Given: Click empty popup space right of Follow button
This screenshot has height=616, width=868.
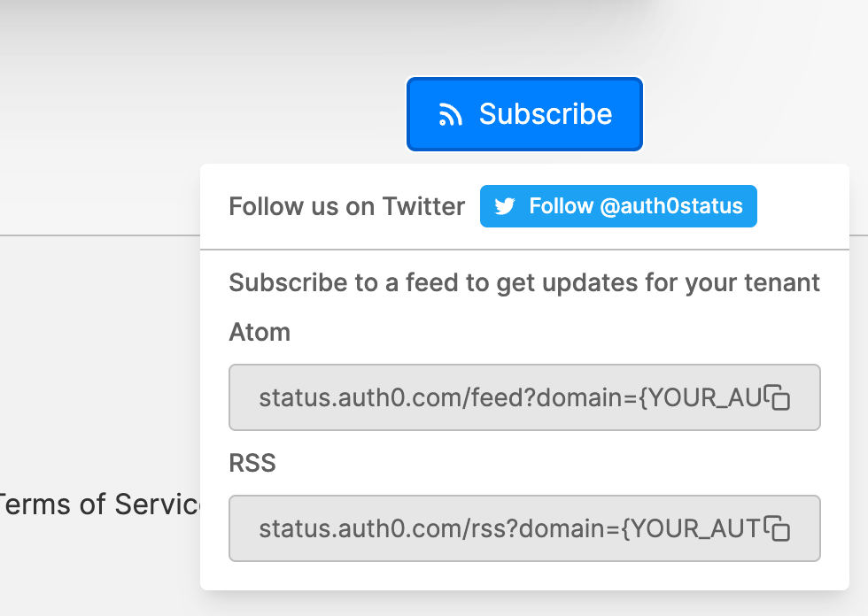Looking at the screenshot, I should [x=802, y=206].
